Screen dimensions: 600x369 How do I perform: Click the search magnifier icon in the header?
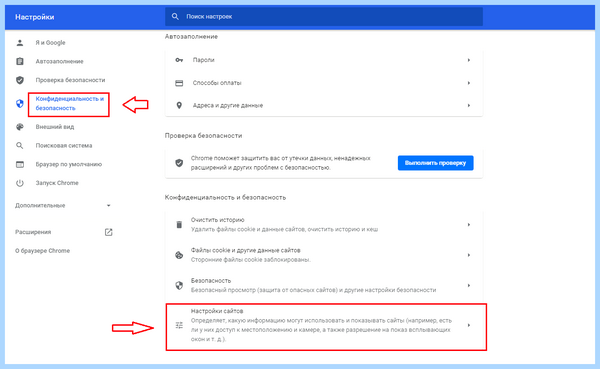point(175,16)
